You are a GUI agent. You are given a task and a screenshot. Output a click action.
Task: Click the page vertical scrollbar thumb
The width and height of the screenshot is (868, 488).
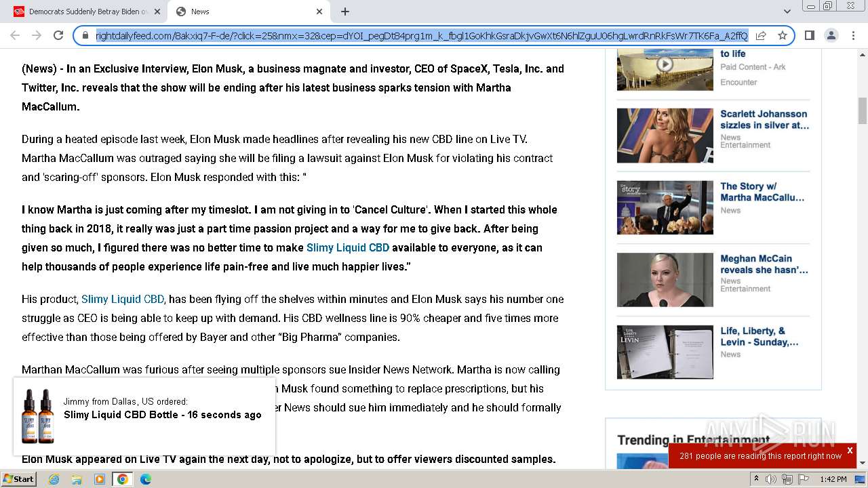(863, 110)
